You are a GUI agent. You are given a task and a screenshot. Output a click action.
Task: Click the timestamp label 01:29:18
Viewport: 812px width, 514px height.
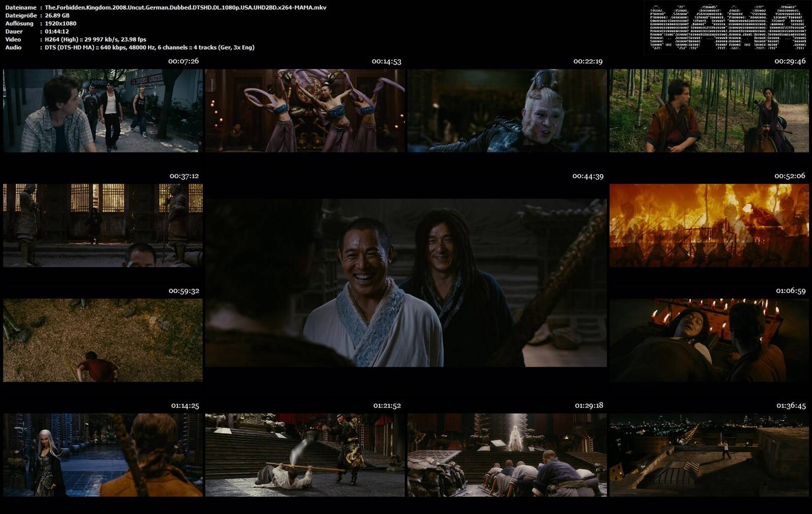click(589, 405)
